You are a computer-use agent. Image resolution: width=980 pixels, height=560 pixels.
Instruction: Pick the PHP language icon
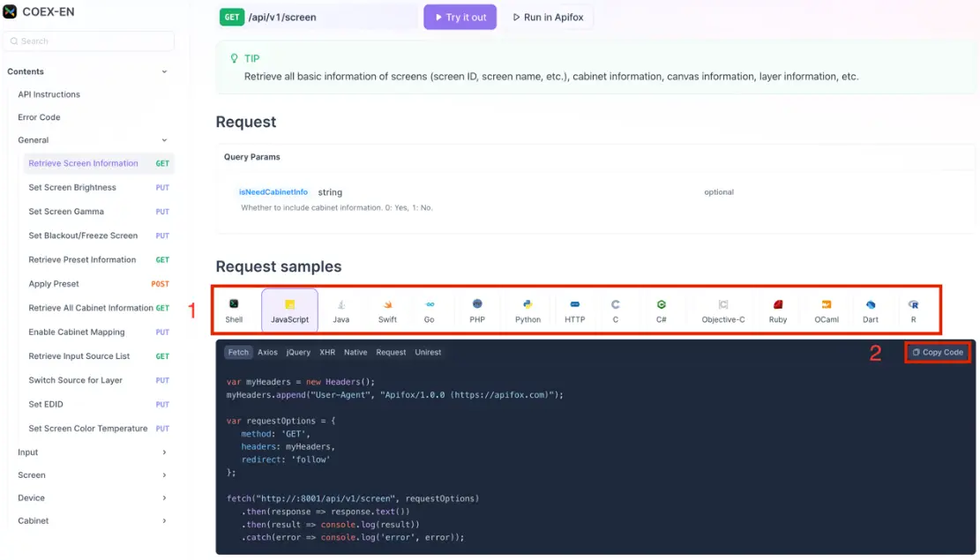pos(477,304)
